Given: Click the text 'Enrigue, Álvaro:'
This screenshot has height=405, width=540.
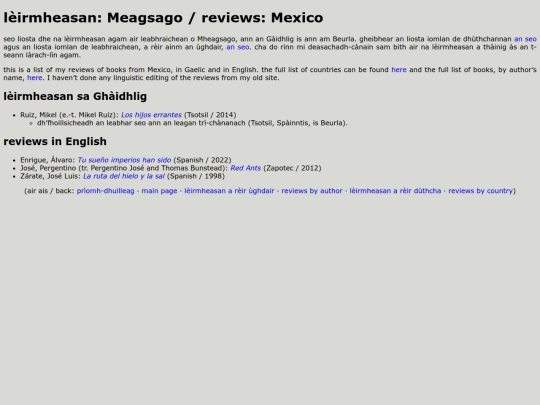Looking at the screenshot, I should click(x=48, y=160).
